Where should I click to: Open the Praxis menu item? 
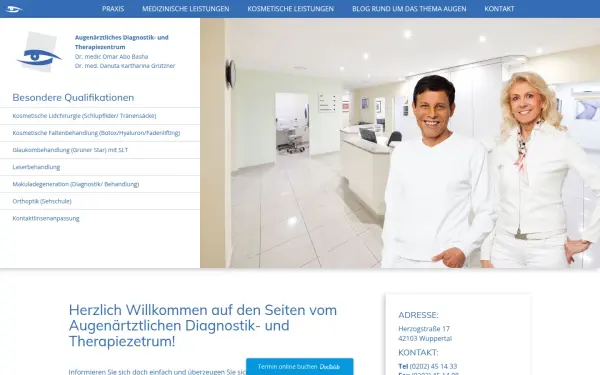point(113,9)
